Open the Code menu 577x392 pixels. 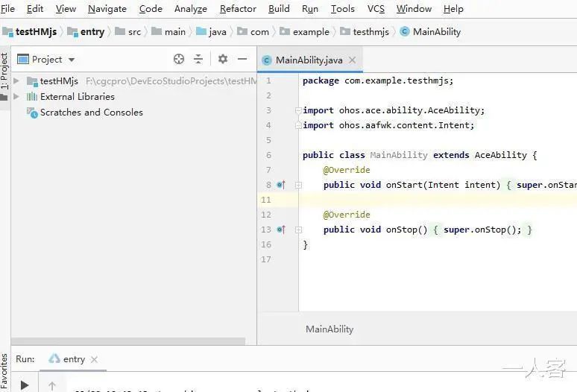[x=151, y=8]
